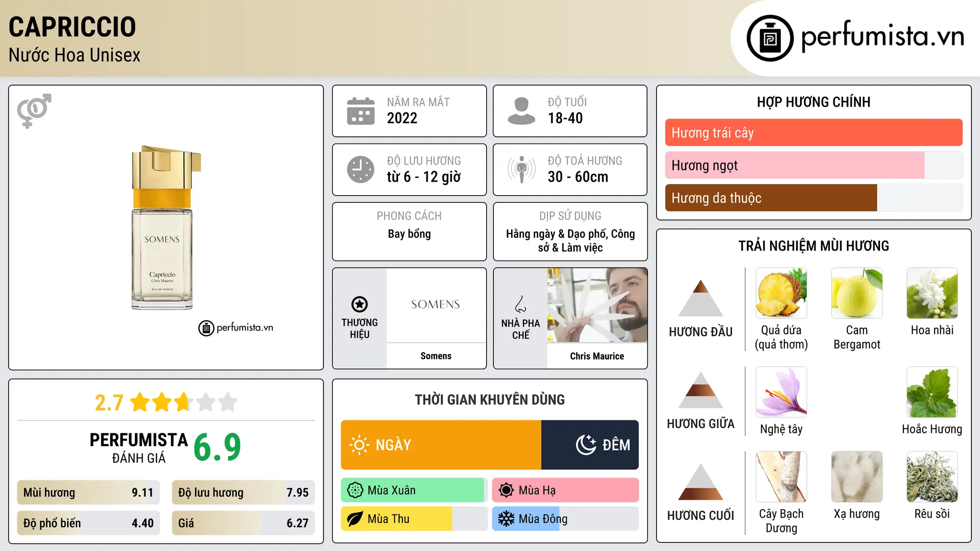Click the Độ phổ biến 4.40 score bar
This screenshot has height=551, width=980.
coord(89,523)
